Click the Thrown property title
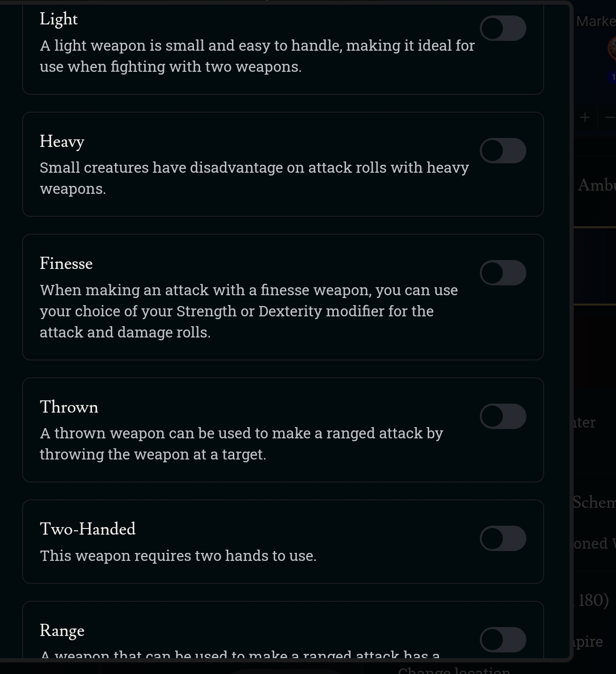The height and width of the screenshot is (674, 616). point(69,407)
